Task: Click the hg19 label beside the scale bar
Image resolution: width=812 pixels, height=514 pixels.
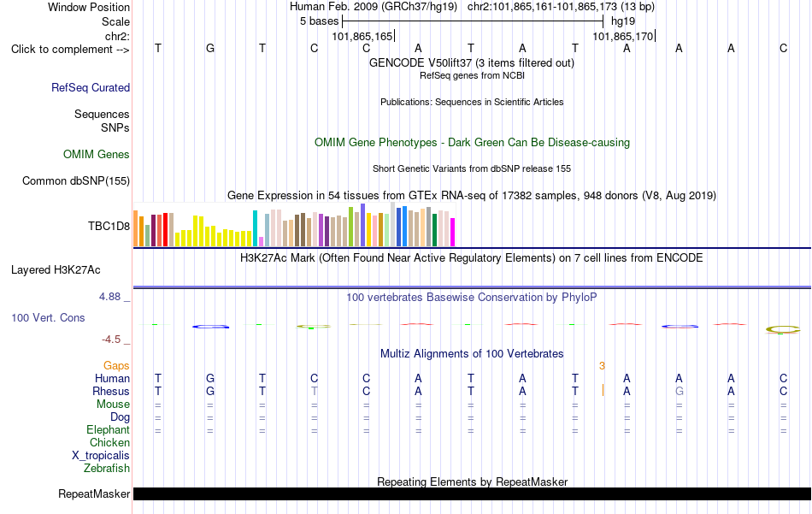Action: [623, 21]
